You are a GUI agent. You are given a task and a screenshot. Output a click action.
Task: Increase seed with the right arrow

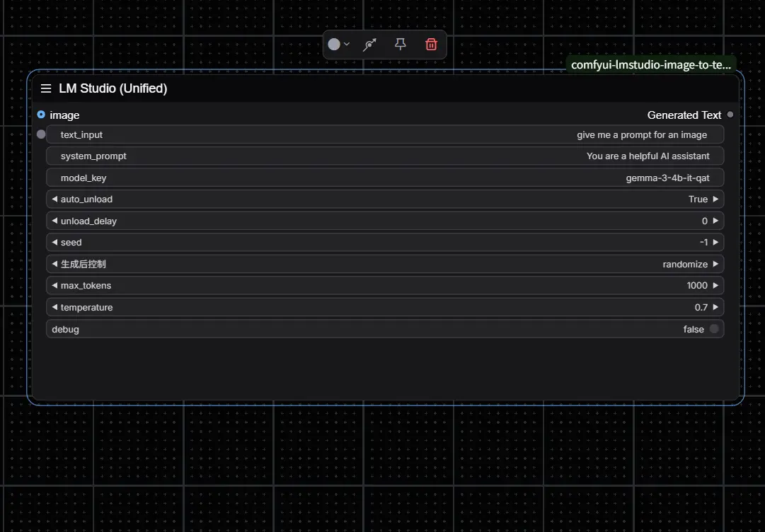click(x=715, y=243)
